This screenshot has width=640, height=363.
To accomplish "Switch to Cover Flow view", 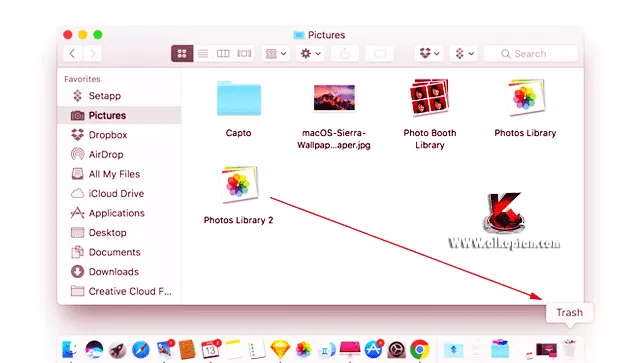I will coord(244,53).
